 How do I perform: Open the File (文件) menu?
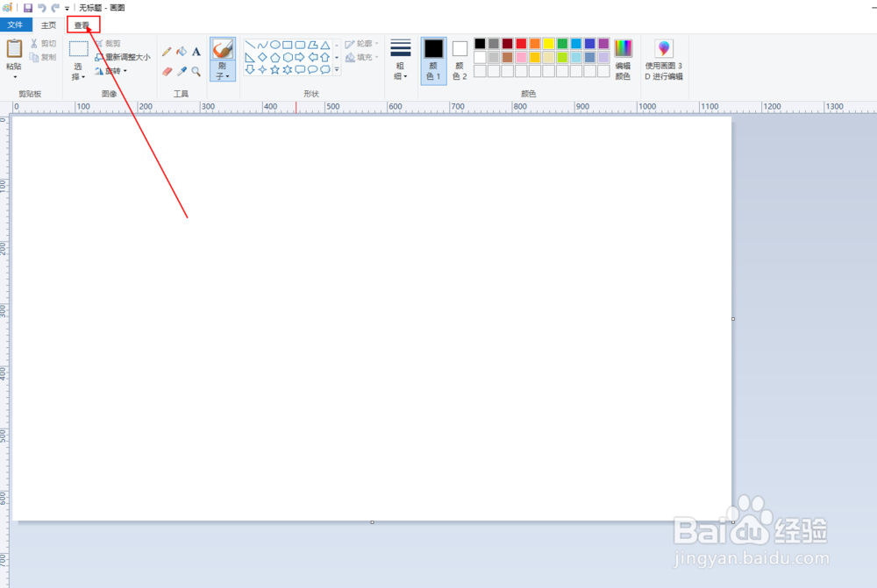pos(16,25)
